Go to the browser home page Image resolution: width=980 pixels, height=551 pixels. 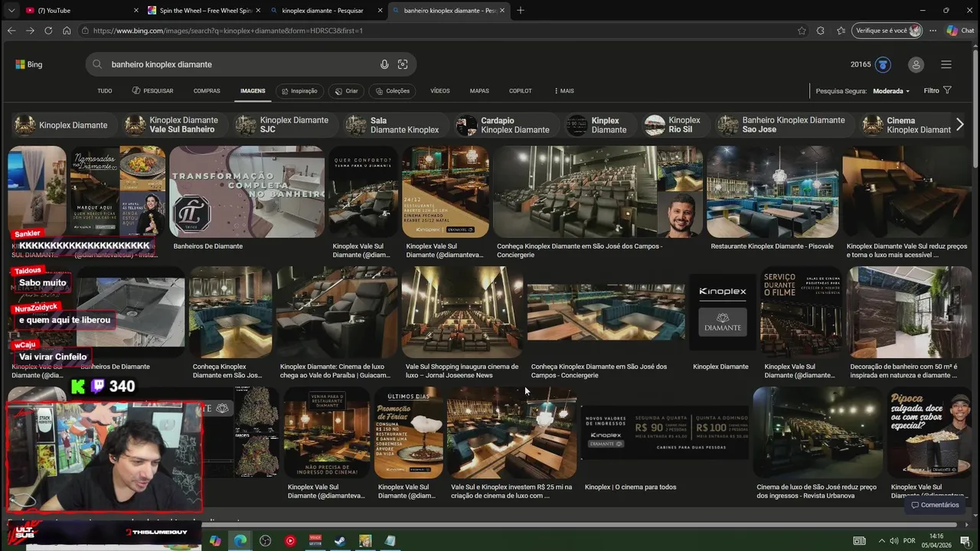67,31
